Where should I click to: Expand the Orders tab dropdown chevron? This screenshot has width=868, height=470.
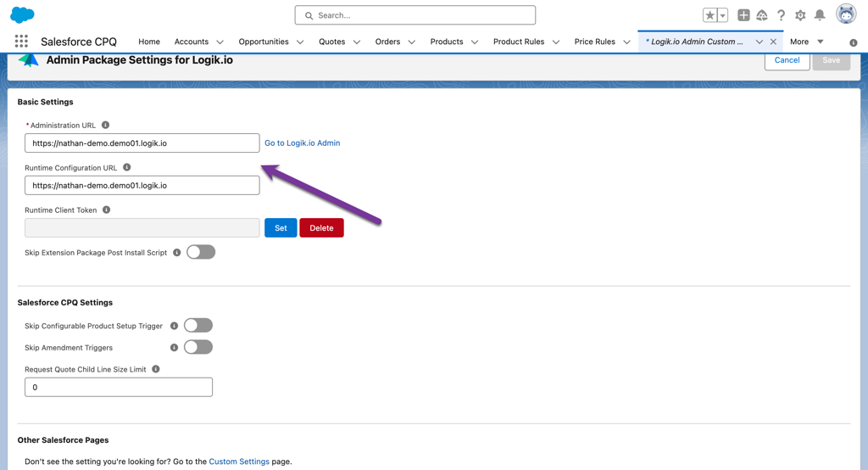point(411,42)
